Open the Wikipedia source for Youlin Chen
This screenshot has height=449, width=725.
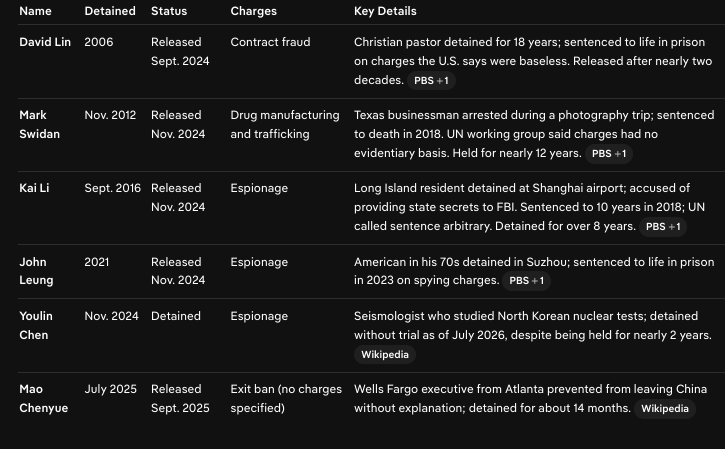(385, 355)
